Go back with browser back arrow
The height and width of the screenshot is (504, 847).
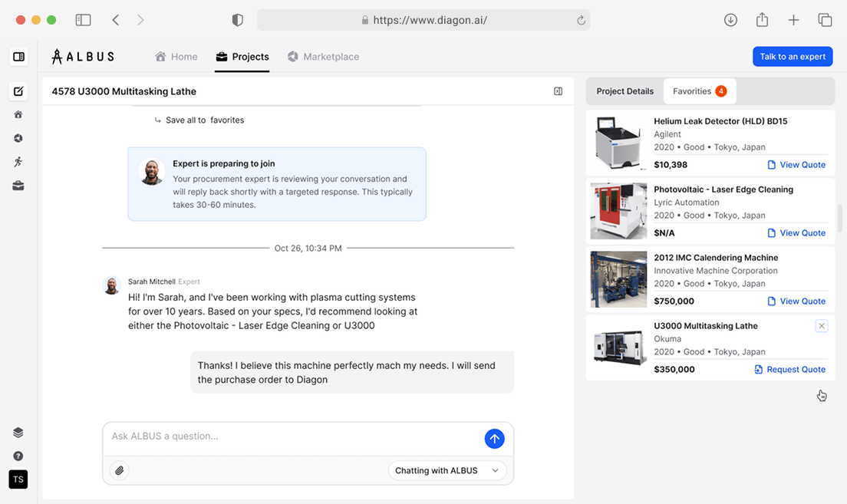(116, 20)
